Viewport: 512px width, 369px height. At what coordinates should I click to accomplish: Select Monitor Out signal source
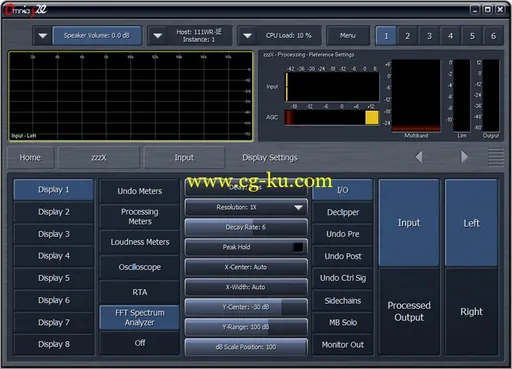coord(343,345)
